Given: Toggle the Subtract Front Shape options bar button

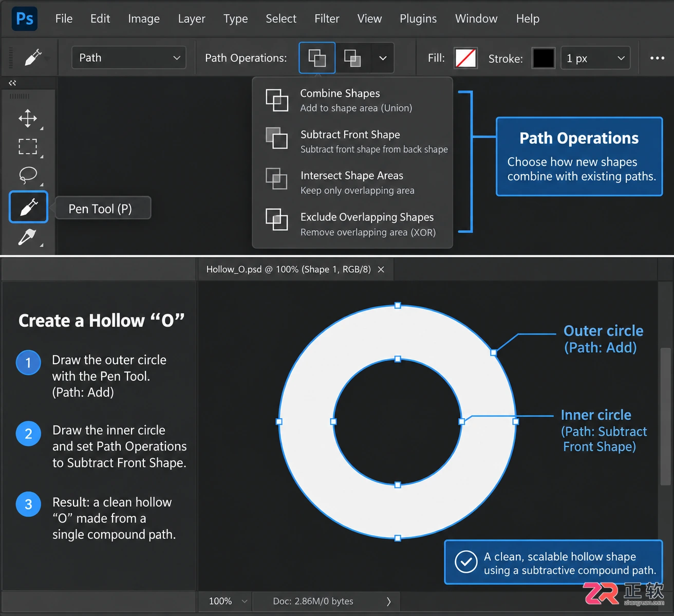Looking at the screenshot, I should pos(352,58).
